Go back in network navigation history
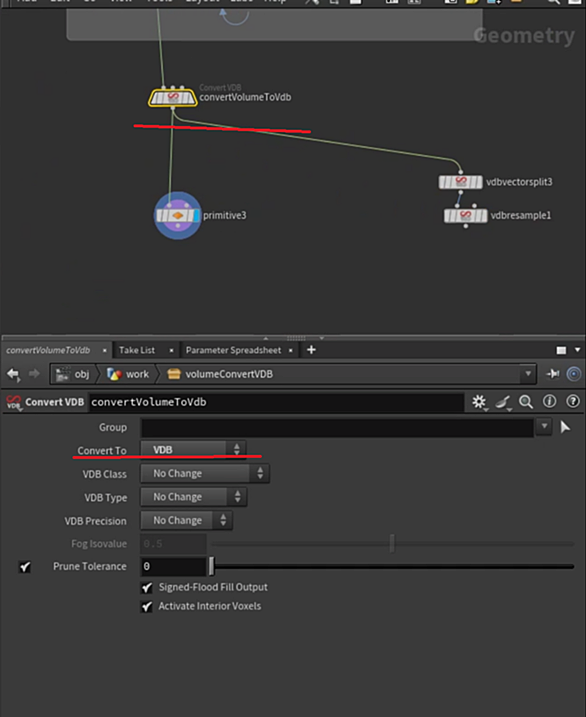Screen dimensions: 586x717 [13, 374]
